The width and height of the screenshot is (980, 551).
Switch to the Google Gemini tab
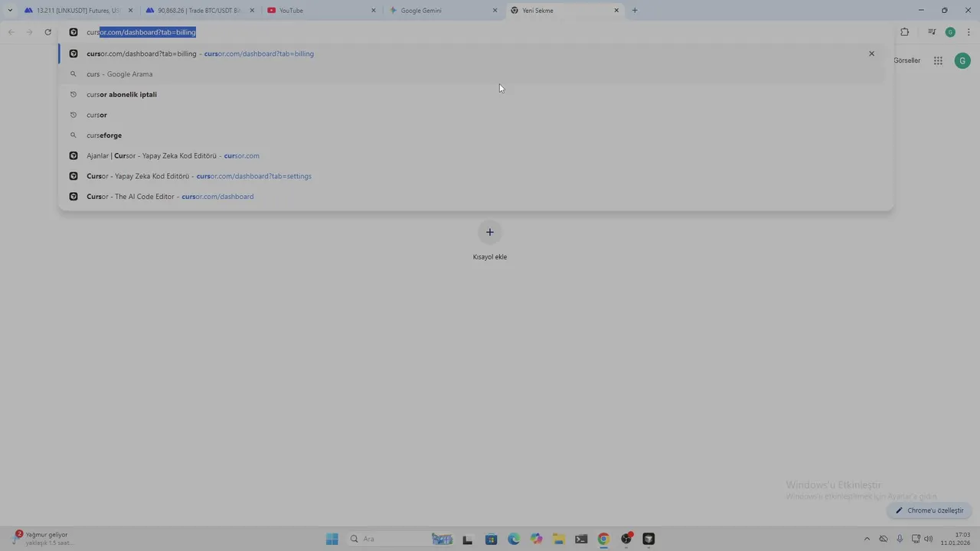click(443, 10)
